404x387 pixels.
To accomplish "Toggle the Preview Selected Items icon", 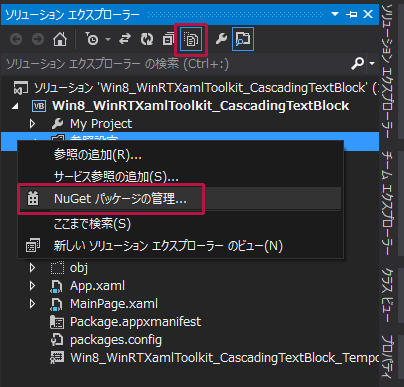I will (x=243, y=39).
